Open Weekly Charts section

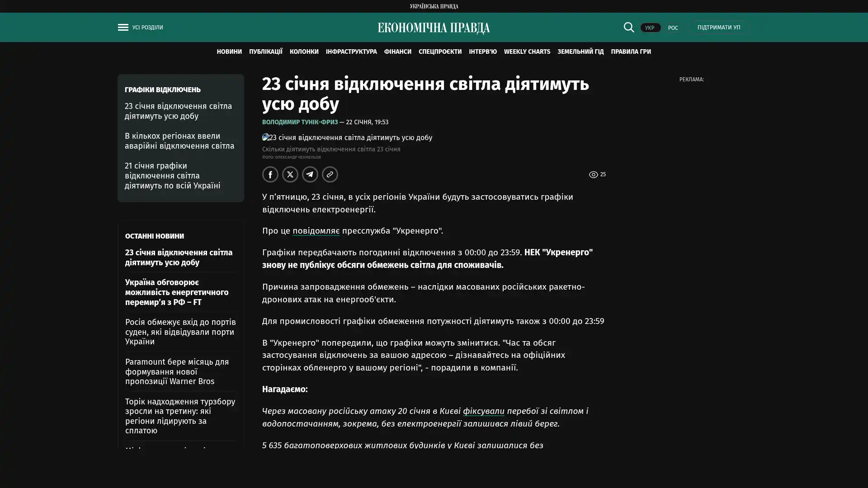(527, 52)
